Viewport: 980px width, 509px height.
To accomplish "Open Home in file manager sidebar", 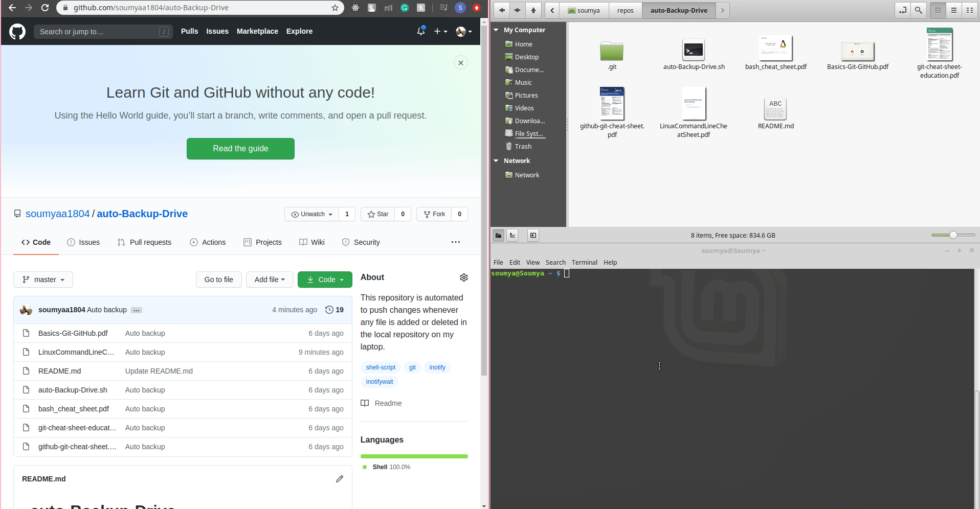I will pos(523,44).
